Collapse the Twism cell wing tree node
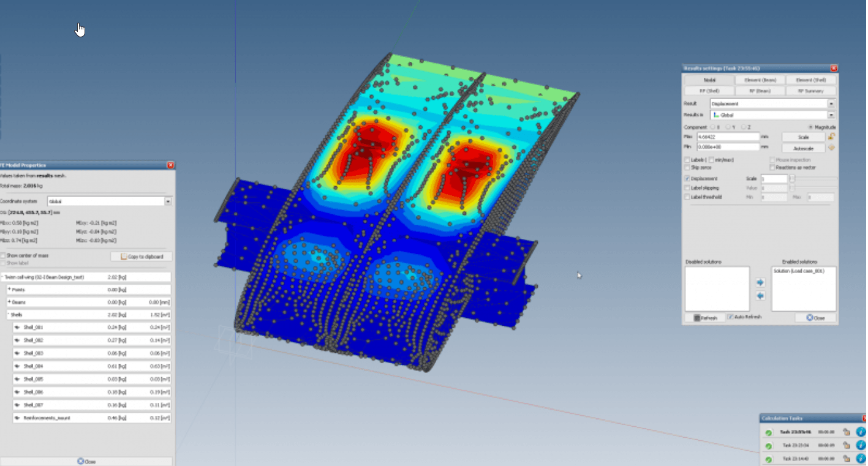Image resolution: width=868 pixels, height=466 pixels. [3, 277]
